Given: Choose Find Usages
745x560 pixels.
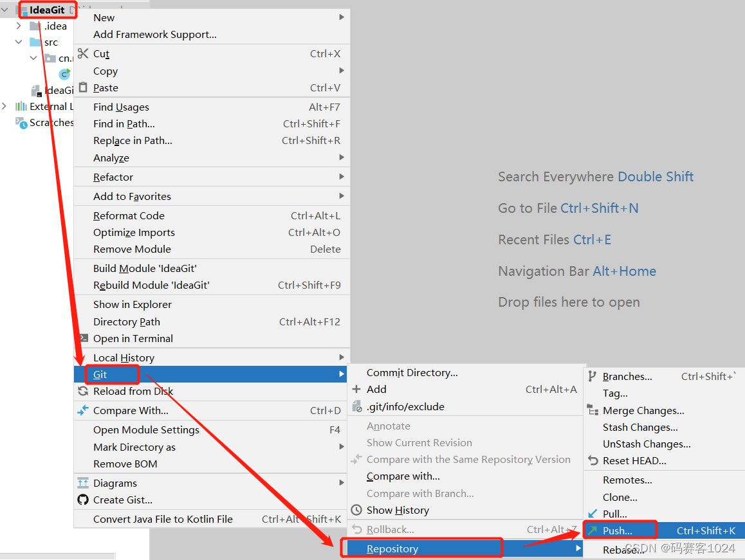Looking at the screenshot, I should click(x=212, y=107).
